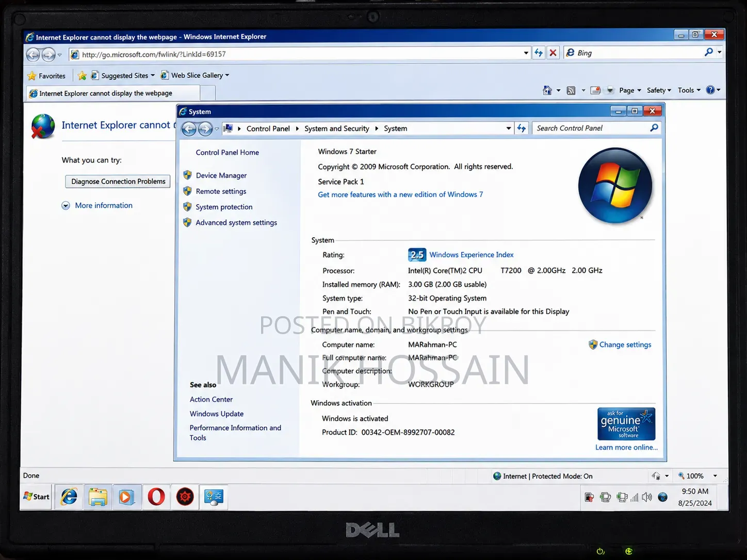The height and width of the screenshot is (560, 747).
Task: Open Performance Information and Tools link
Action: click(235, 433)
